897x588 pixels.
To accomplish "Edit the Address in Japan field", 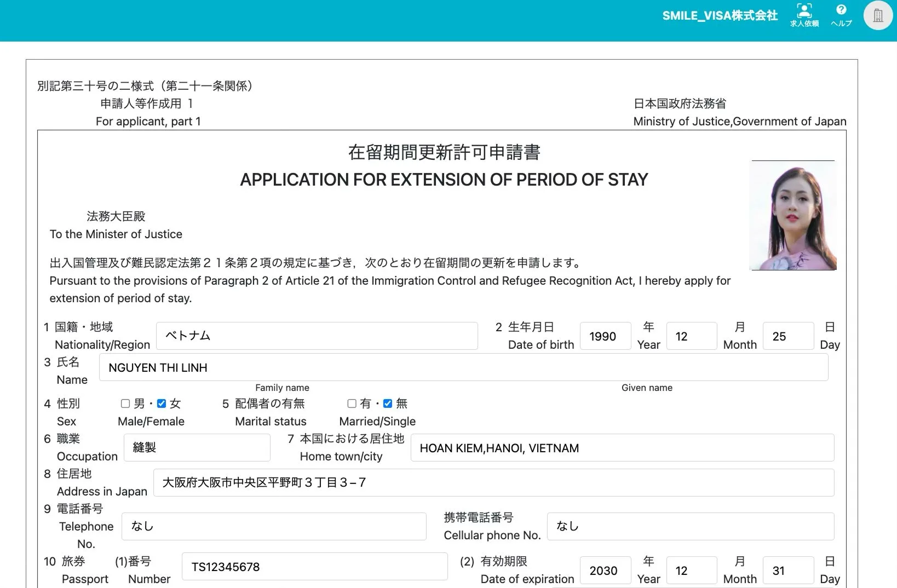I will [x=493, y=482].
